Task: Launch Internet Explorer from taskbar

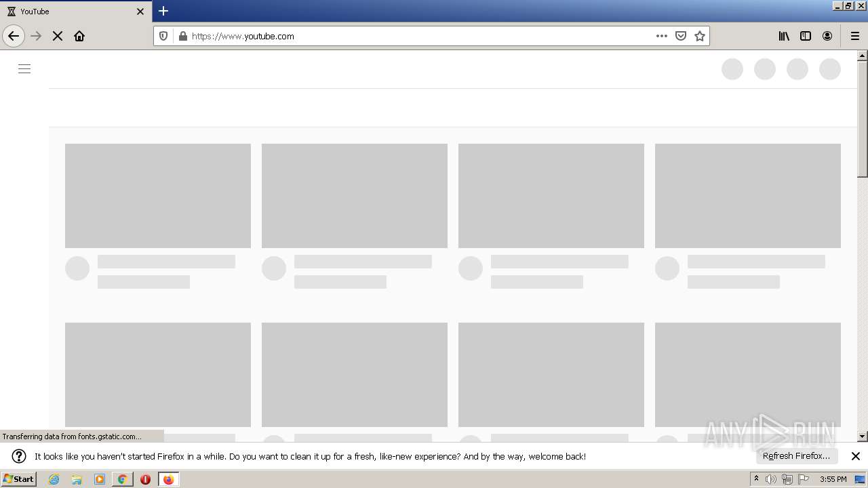Action: [54, 479]
